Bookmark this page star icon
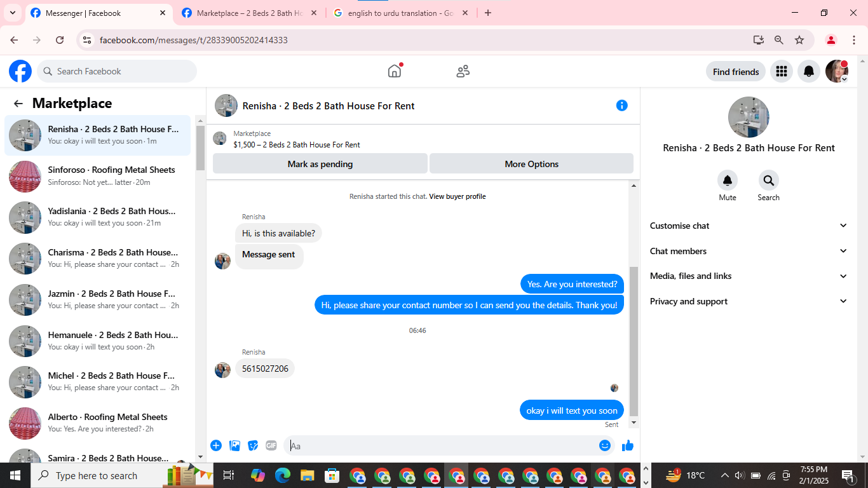The image size is (868, 488). 799,40
